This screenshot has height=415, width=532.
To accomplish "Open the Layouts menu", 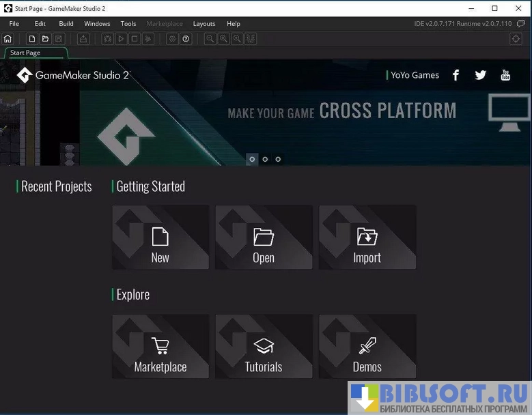I will click(204, 24).
